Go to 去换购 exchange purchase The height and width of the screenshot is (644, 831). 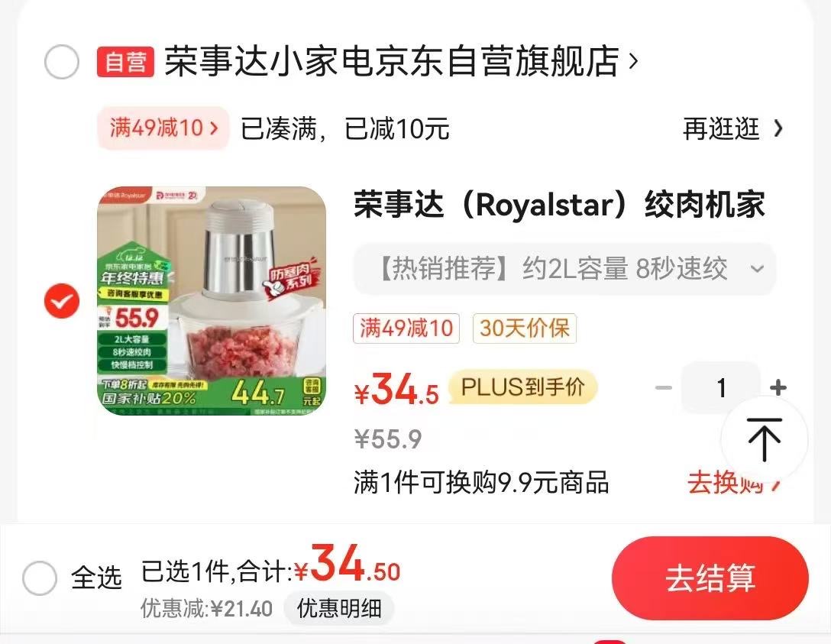click(x=733, y=482)
